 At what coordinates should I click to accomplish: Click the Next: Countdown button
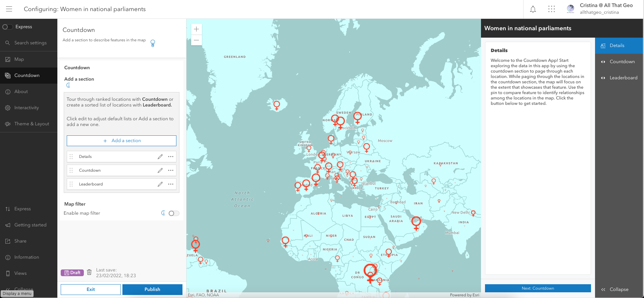(x=538, y=288)
